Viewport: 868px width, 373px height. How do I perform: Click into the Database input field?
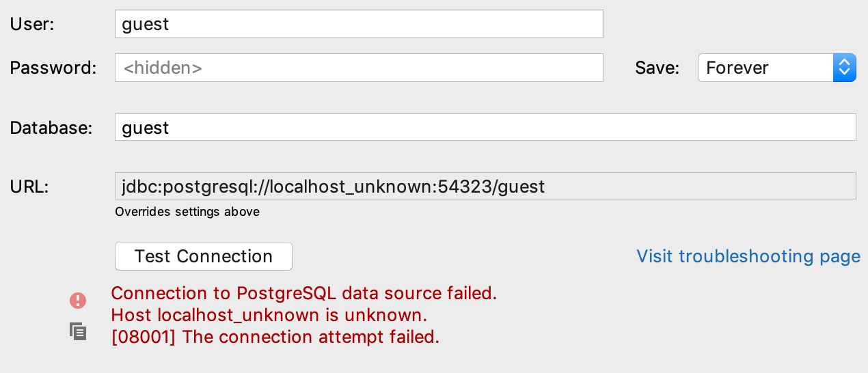[x=485, y=127]
